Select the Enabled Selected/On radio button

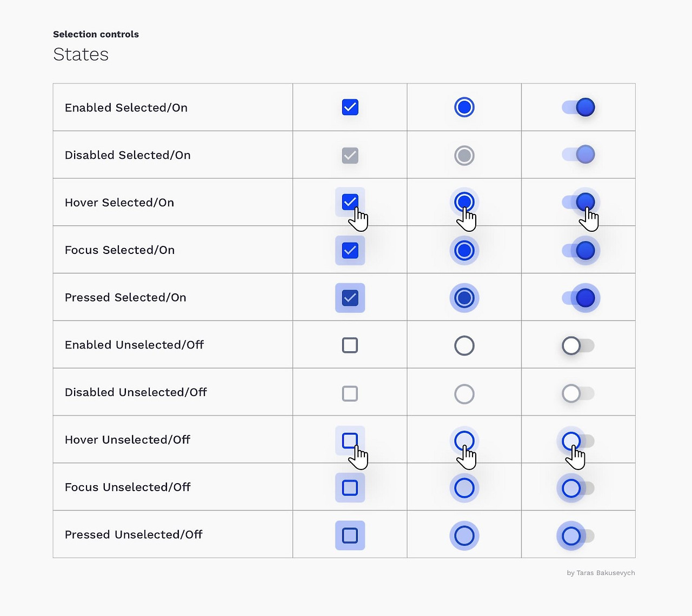point(464,107)
